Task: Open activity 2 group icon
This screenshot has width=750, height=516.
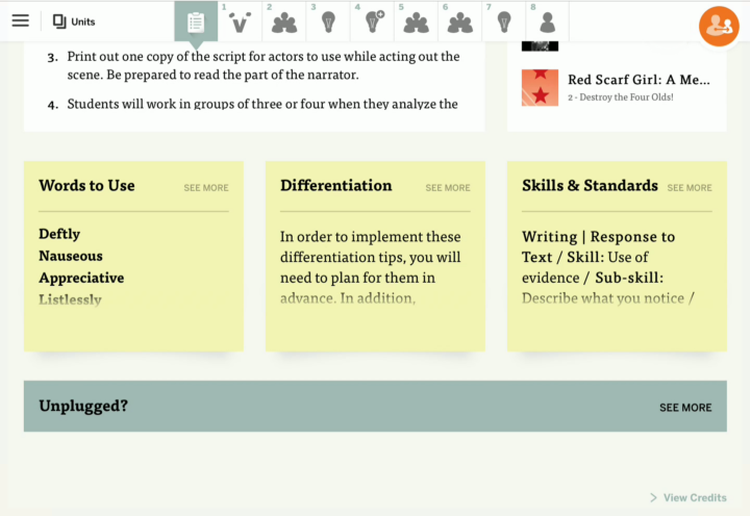Action: (284, 22)
